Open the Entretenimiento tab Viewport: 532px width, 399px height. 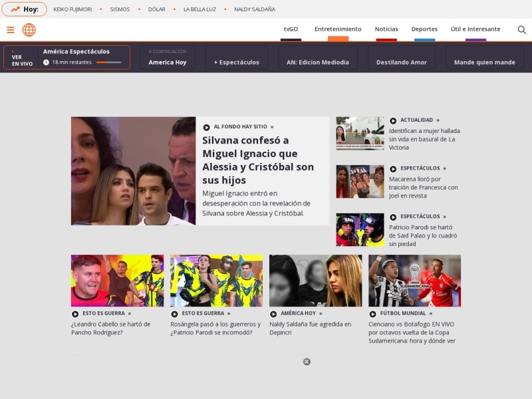tap(338, 29)
